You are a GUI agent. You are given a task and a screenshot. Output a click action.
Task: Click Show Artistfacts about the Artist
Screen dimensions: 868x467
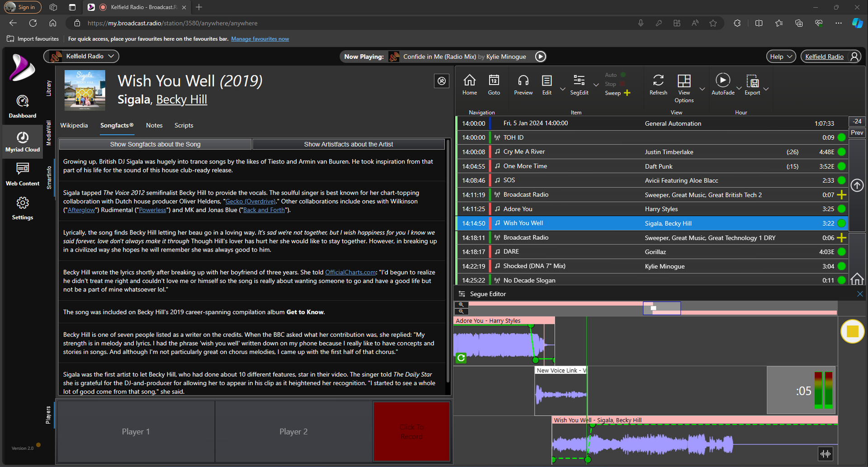point(348,144)
